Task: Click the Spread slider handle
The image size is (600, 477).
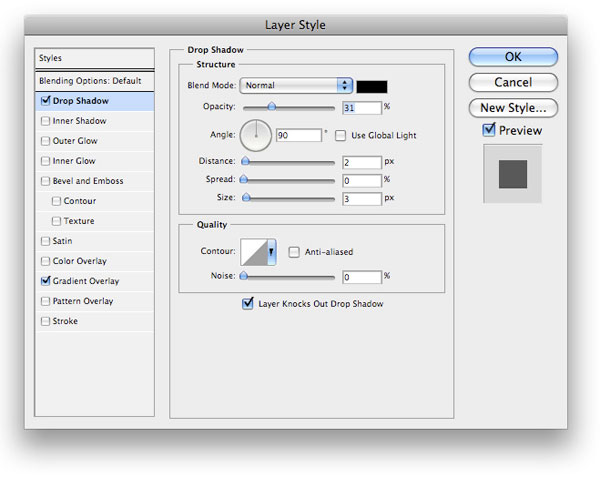Action: click(244, 179)
